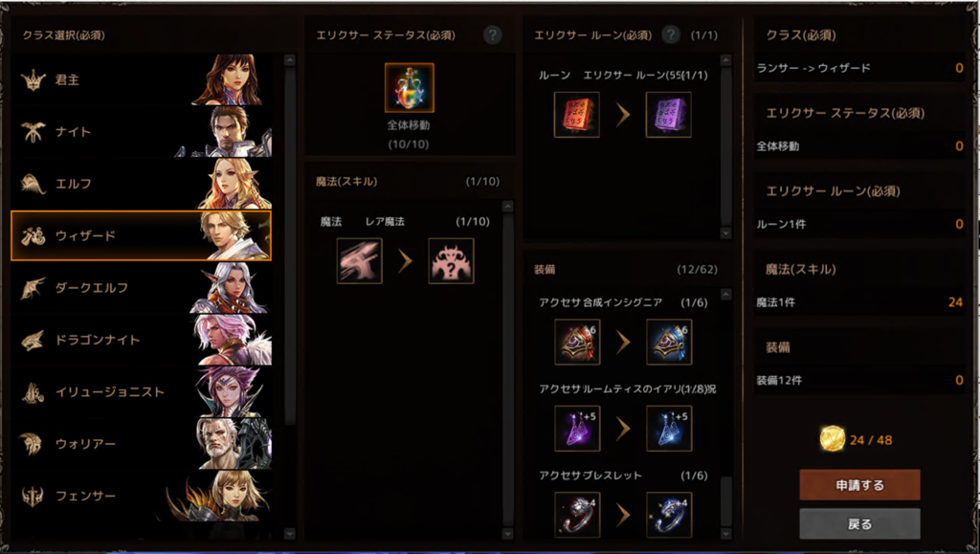Image resolution: width=980 pixels, height=554 pixels.
Task: Choose the ダークエルフ class
Action: coord(142,287)
